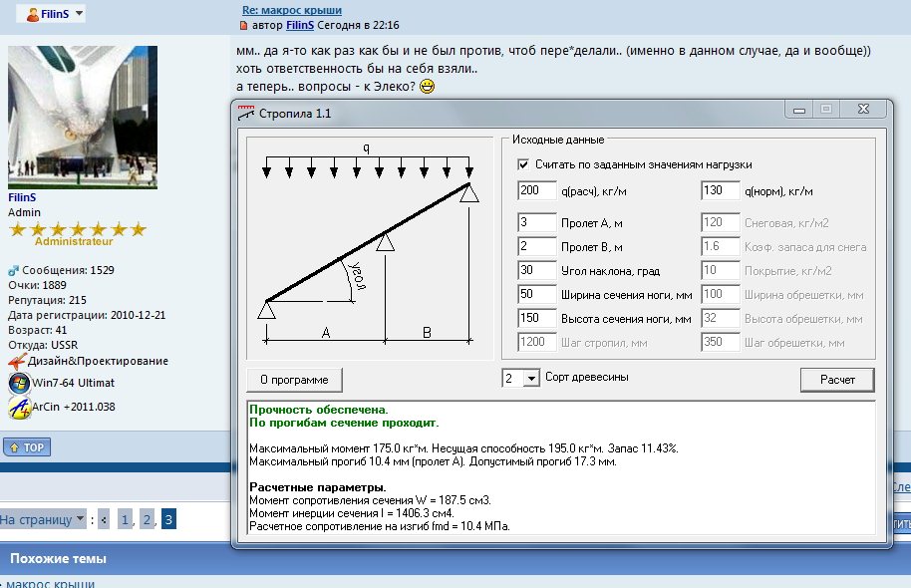The width and height of the screenshot is (911, 588).
Task: Click the Ширина обрешетки field
Action: (721, 294)
